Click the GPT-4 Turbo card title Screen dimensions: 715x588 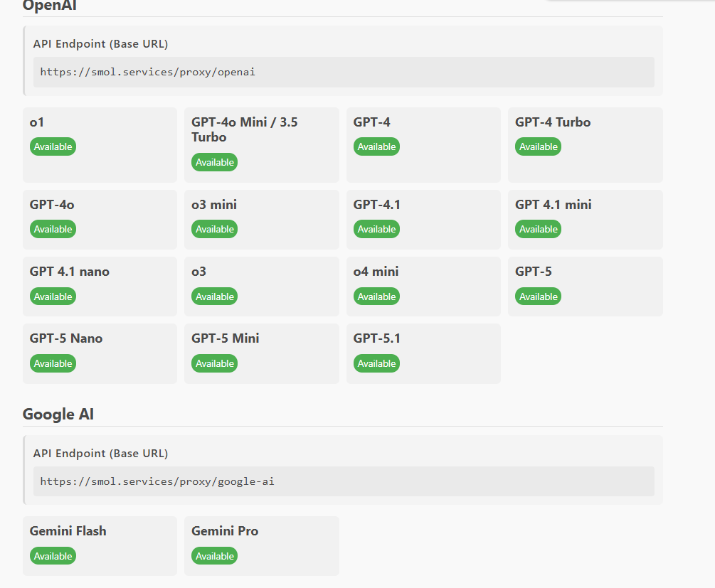pos(553,122)
